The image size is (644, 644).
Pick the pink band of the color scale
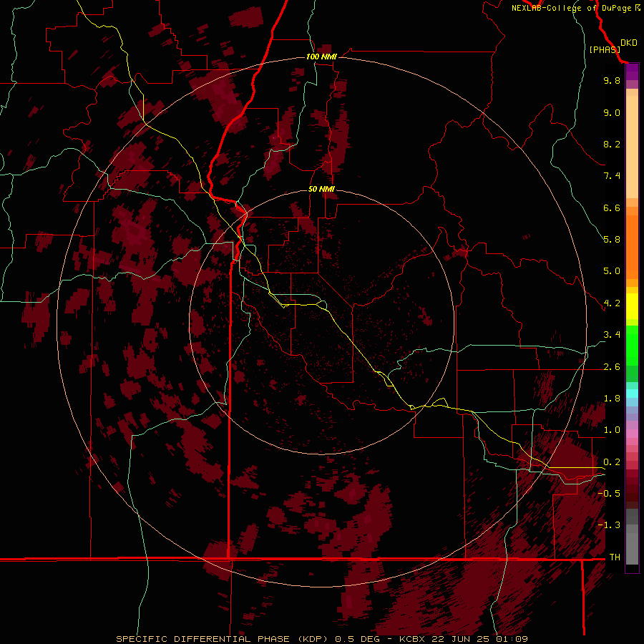click(x=632, y=434)
